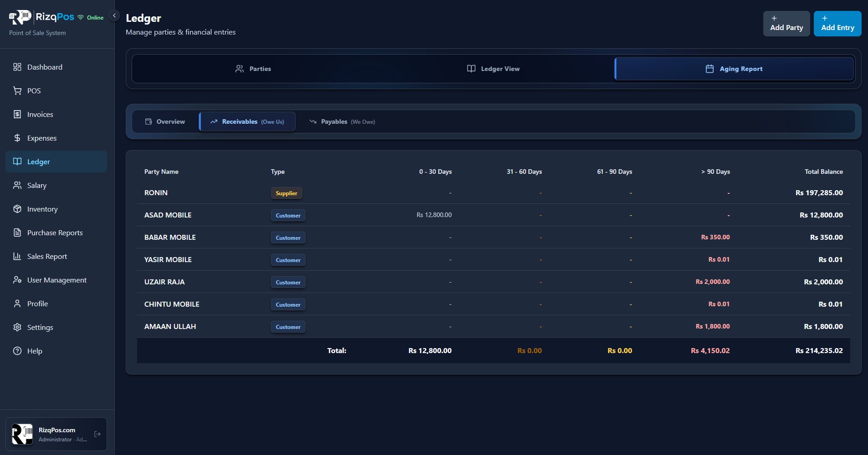This screenshot has height=455, width=868.
Task: Click the Salary people icon
Action: coord(17,185)
